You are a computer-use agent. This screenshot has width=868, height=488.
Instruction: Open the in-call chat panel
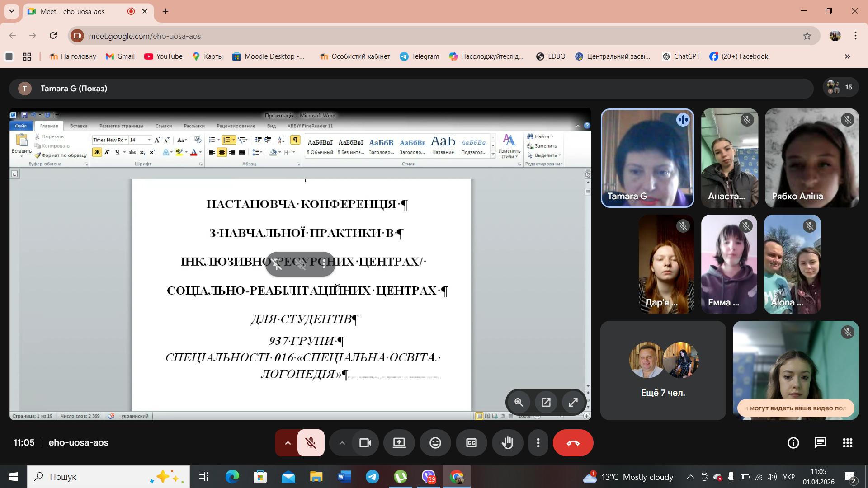[x=820, y=443]
